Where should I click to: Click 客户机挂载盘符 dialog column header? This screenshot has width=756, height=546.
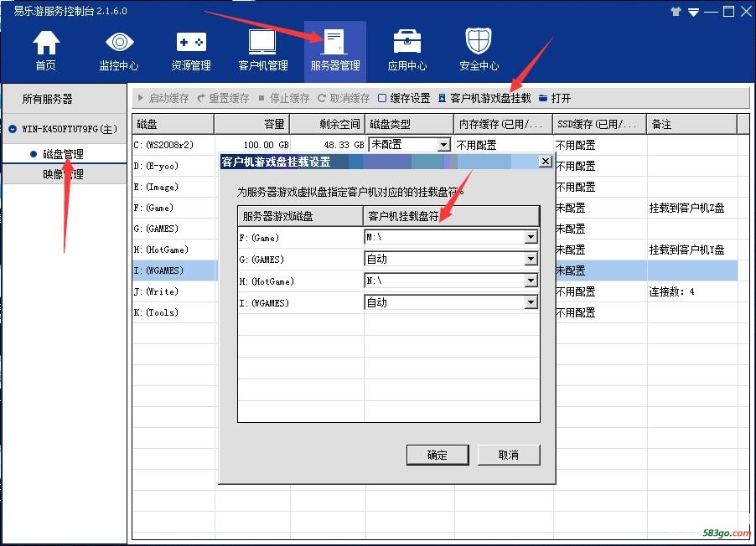pyautogui.click(x=451, y=216)
